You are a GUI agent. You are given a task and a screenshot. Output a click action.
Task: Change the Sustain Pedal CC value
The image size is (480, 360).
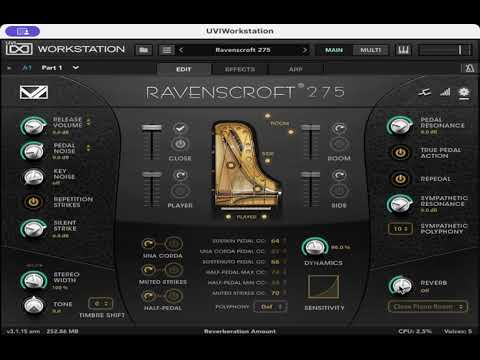coord(275,241)
